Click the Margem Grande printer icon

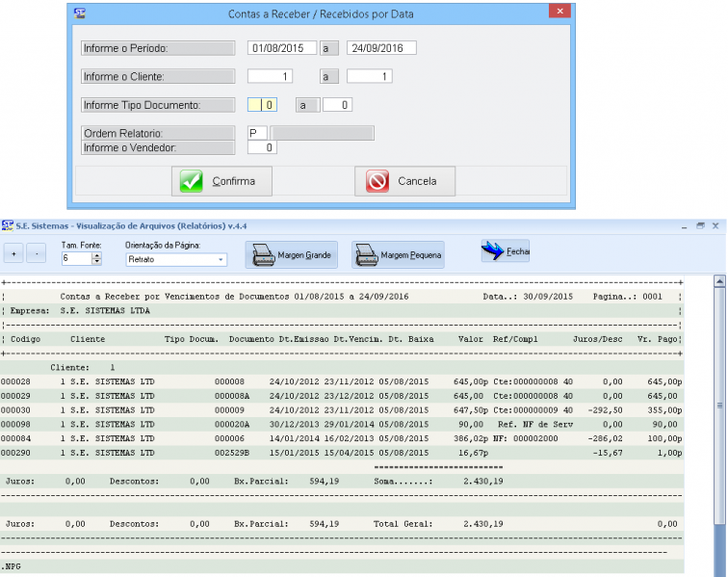pyautogui.click(x=263, y=255)
